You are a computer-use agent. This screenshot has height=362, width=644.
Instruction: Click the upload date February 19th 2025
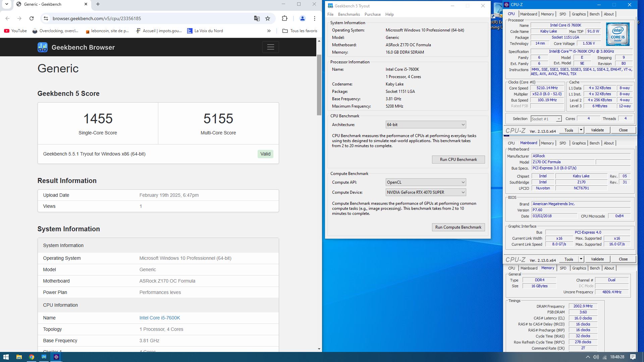(169, 195)
